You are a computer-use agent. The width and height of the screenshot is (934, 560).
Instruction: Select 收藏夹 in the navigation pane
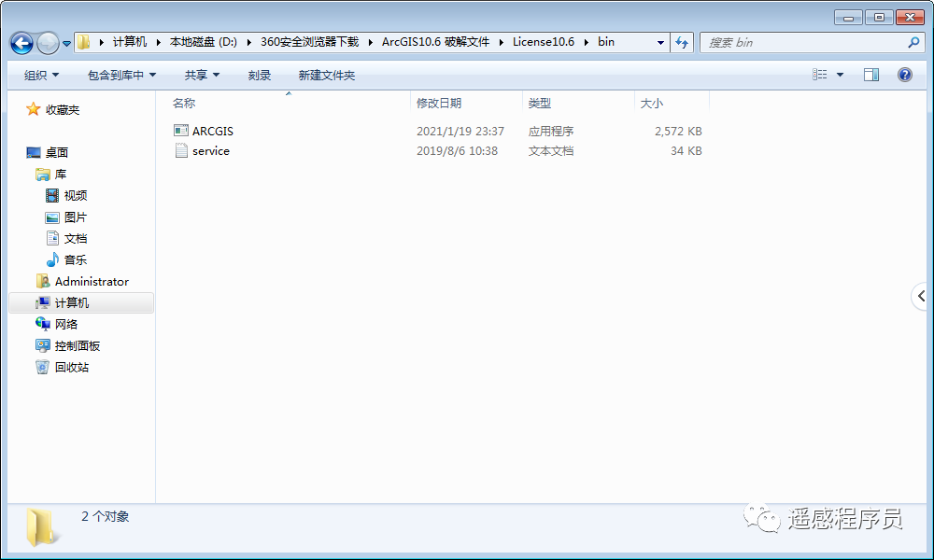coord(62,109)
